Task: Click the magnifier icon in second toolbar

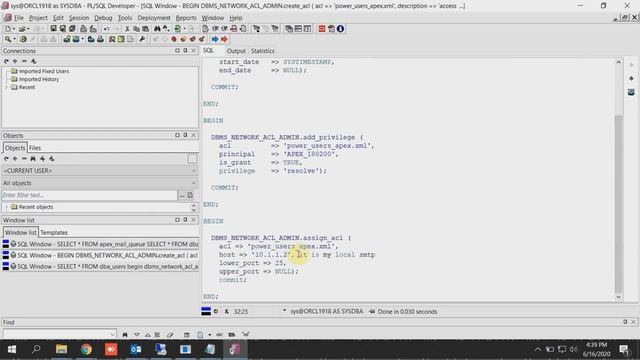Action: [x=7, y=40]
